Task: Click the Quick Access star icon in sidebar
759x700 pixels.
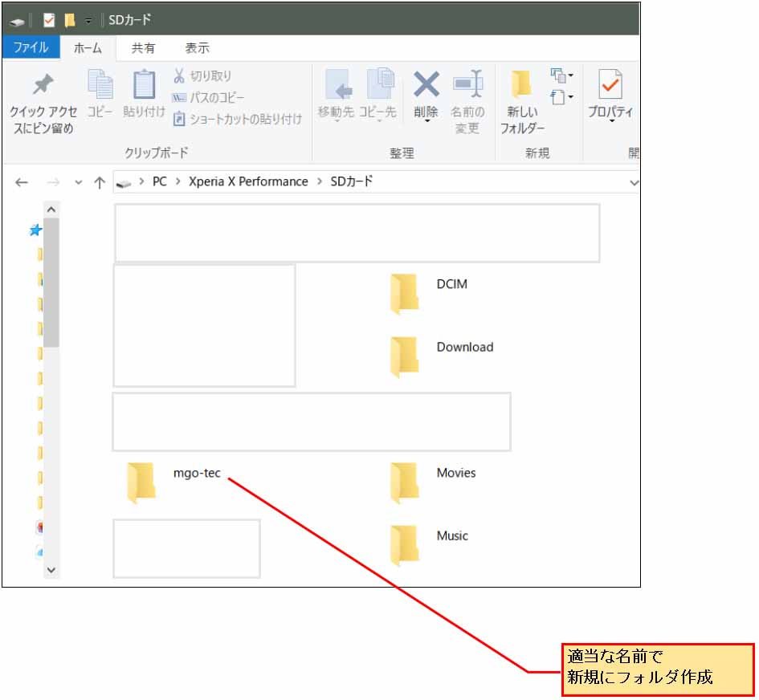Action: [x=35, y=230]
